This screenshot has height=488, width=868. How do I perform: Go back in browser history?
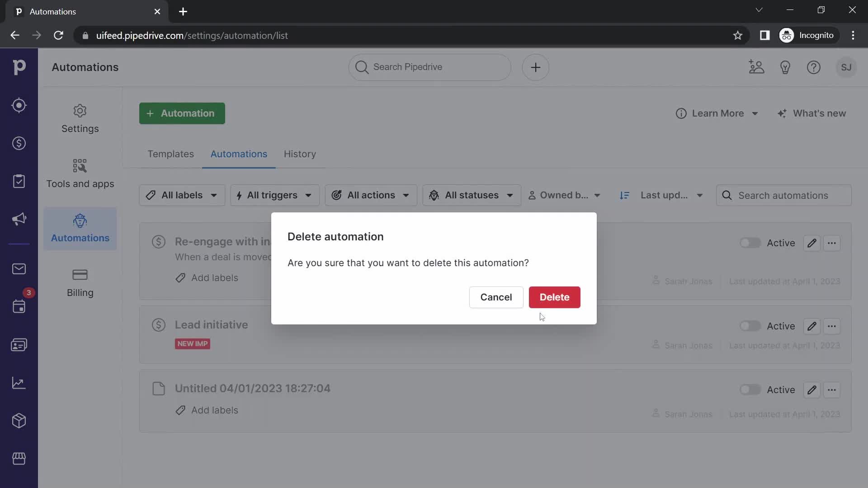15,35
